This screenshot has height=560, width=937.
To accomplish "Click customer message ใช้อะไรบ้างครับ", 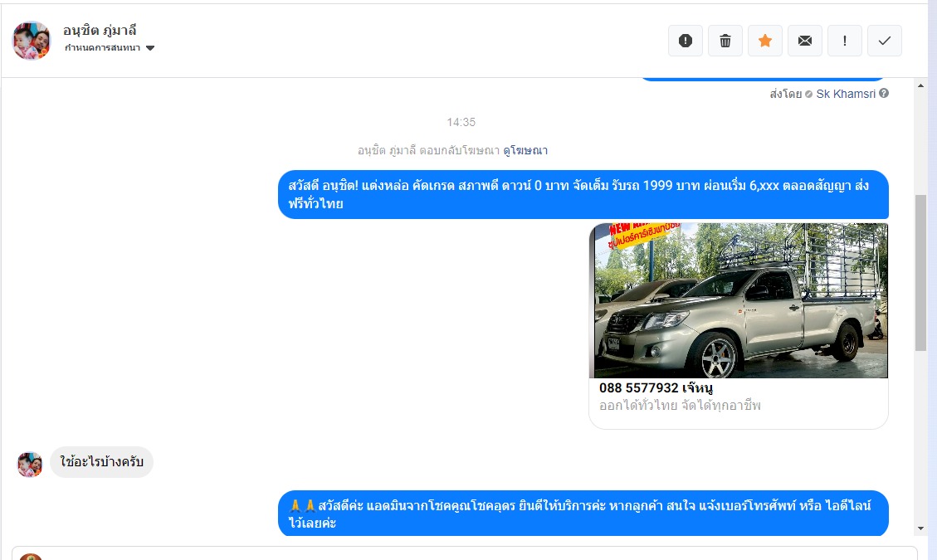I will [101, 462].
